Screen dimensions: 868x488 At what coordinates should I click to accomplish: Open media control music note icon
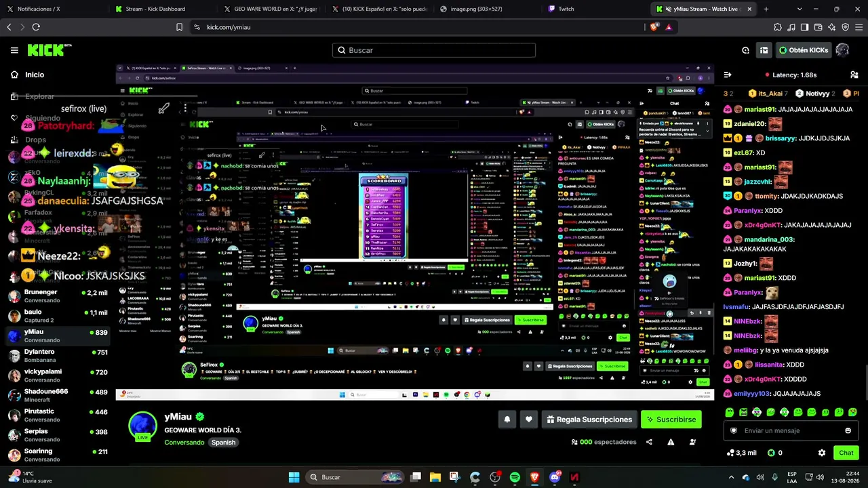791,27
